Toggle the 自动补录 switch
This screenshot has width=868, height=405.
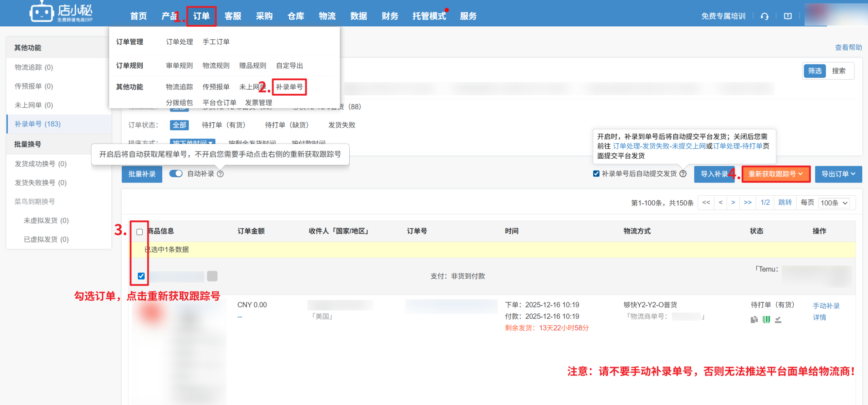pyautogui.click(x=176, y=174)
